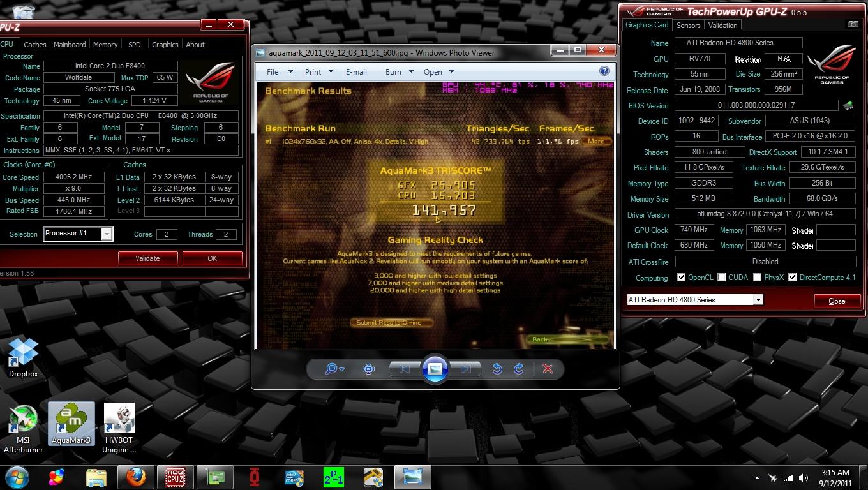
Task: Open Caches tab in CPU-Z
Action: [x=34, y=45]
